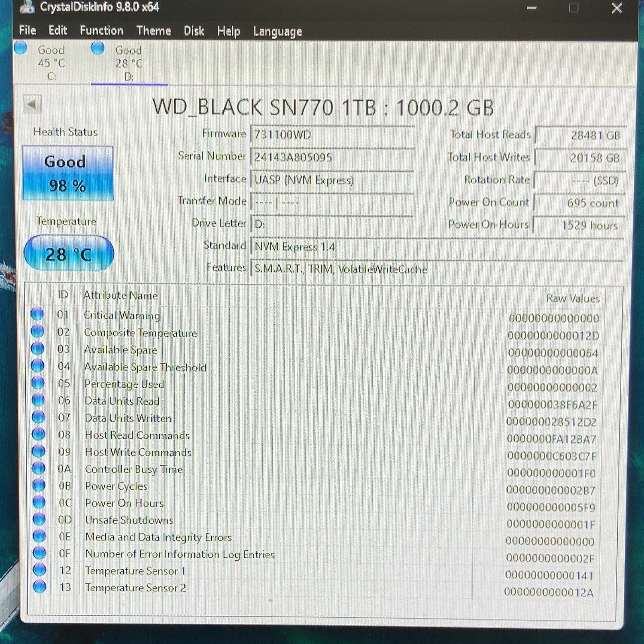Image resolution: width=644 pixels, height=644 pixels.
Task: Click status orb of Available Spare Threshold row
Action: pyautogui.click(x=38, y=365)
